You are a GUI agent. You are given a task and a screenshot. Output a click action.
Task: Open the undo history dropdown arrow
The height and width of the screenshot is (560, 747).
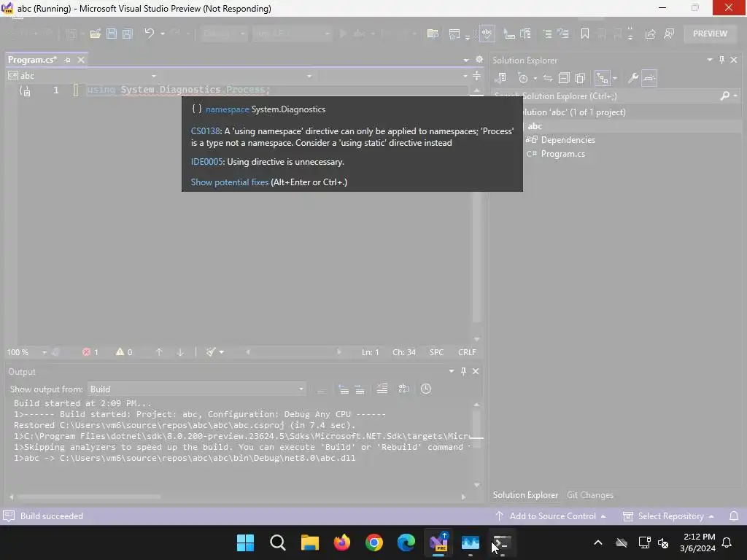163,34
